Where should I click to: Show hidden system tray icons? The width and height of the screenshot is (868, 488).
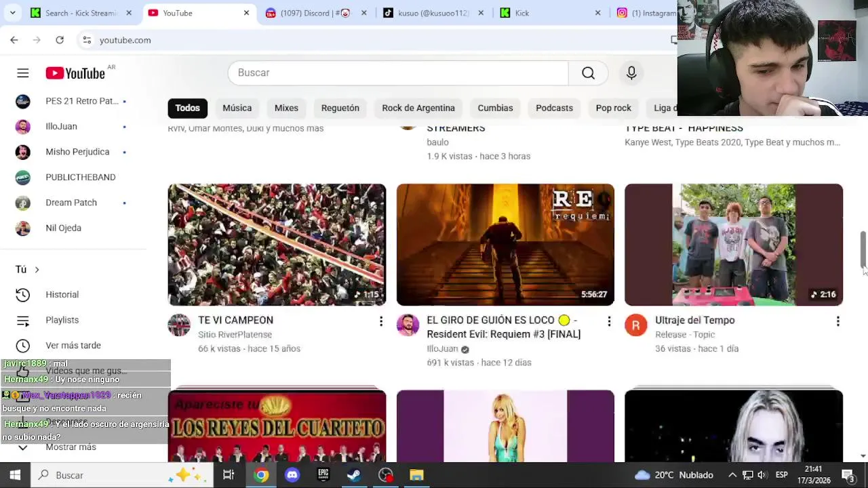[x=732, y=475]
